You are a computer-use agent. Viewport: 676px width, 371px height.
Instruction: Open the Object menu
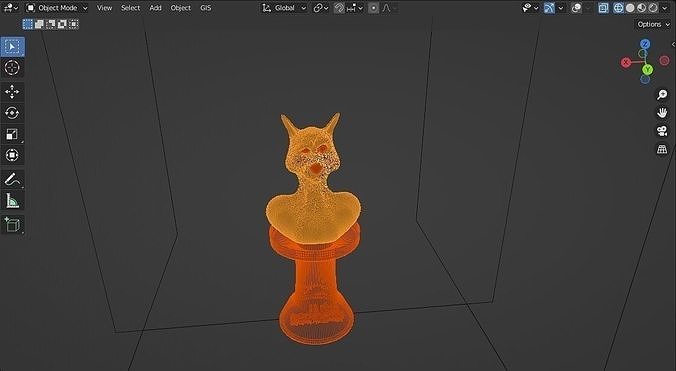coord(181,8)
